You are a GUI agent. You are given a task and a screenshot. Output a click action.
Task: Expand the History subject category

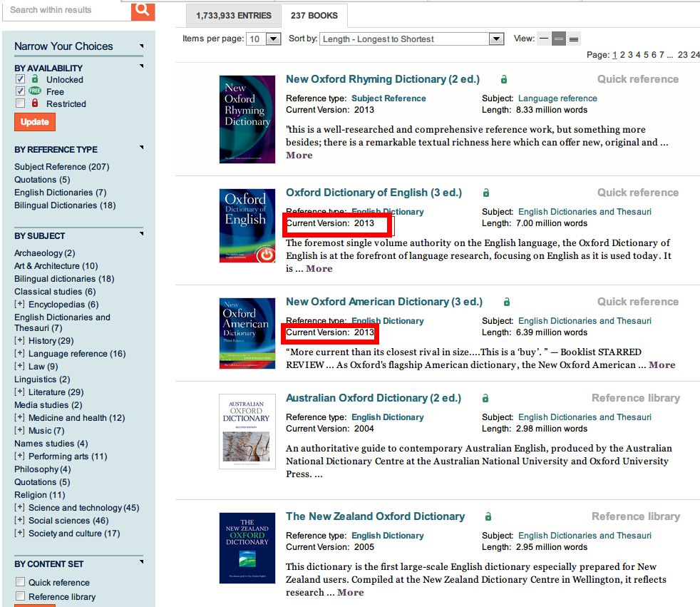coord(19,340)
